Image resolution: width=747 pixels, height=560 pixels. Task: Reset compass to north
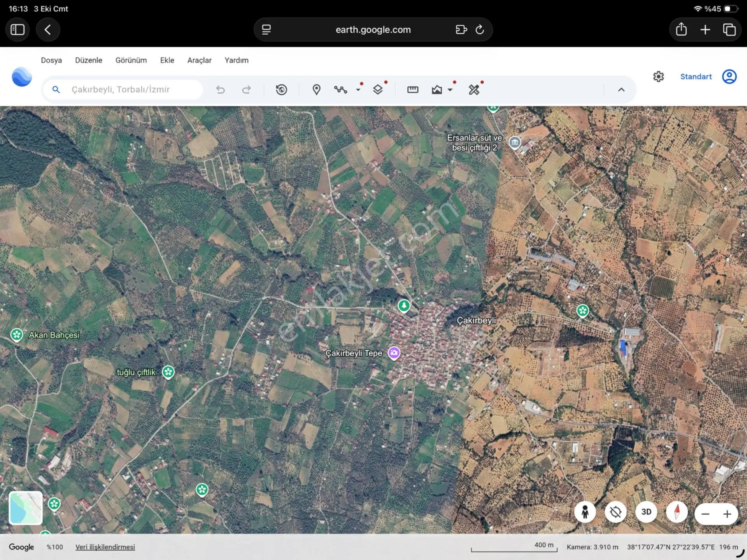[x=677, y=512]
